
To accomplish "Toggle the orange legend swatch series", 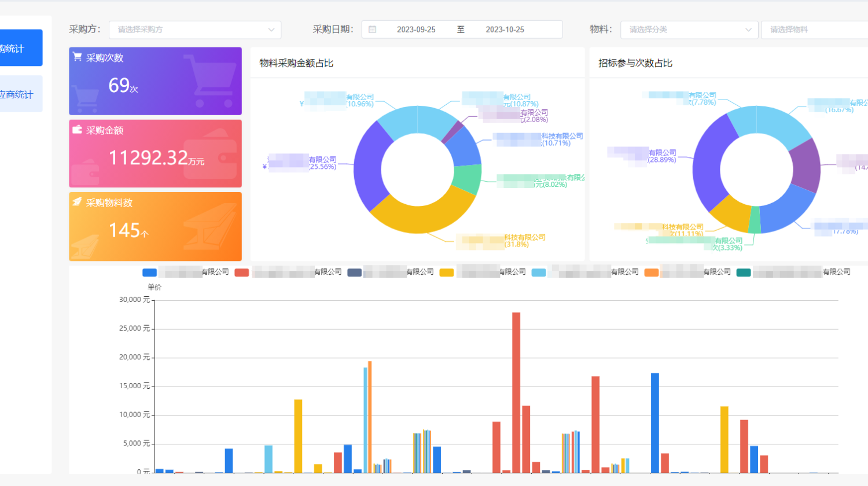I will pyautogui.click(x=652, y=273).
